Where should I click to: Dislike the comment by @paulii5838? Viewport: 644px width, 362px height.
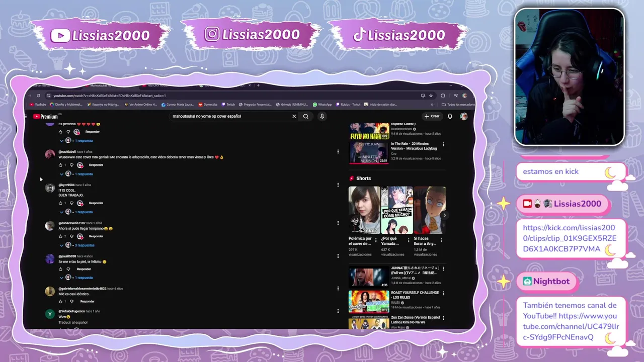coord(68,269)
